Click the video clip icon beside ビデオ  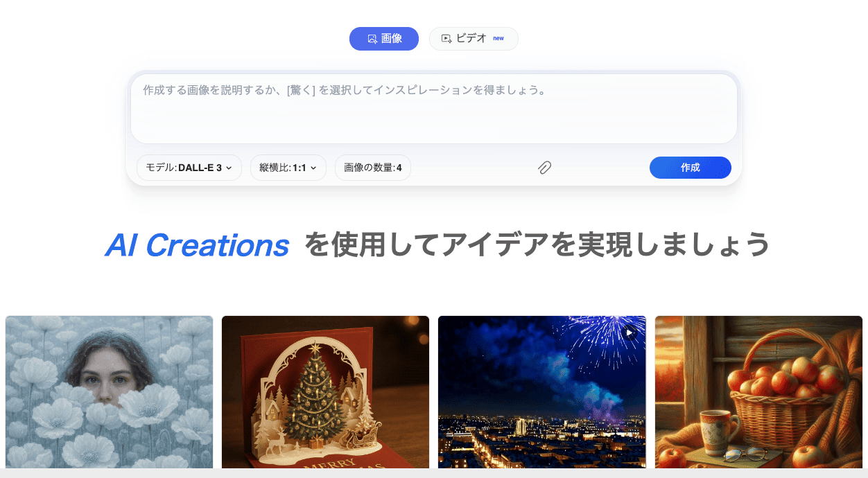446,39
